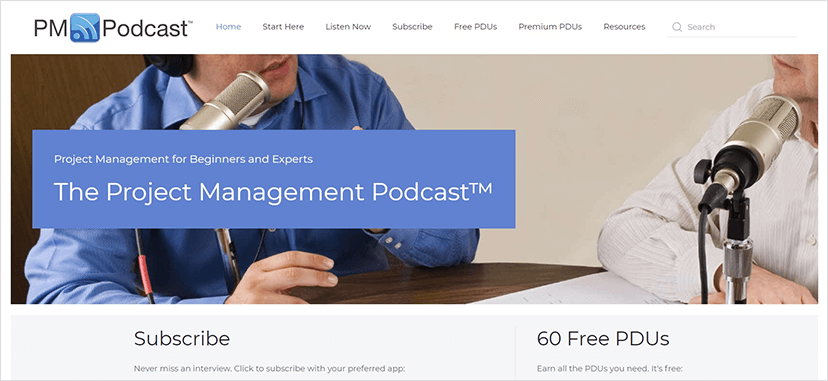
Task: Select Subscribe in the navigation bar
Action: pos(412,26)
